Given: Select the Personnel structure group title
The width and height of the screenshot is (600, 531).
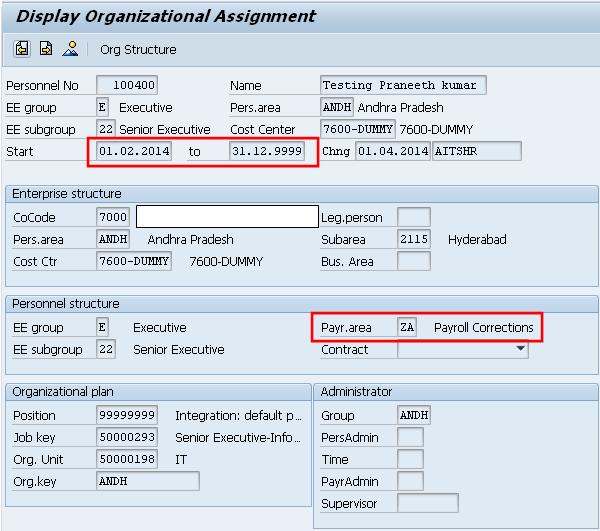Looking at the screenshot, I should point(66,304).
